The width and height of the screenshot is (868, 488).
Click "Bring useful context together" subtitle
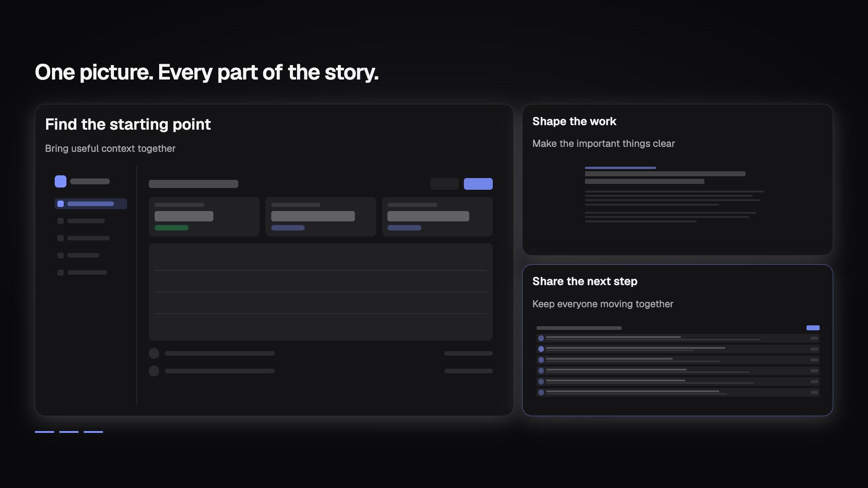[110, 149]
